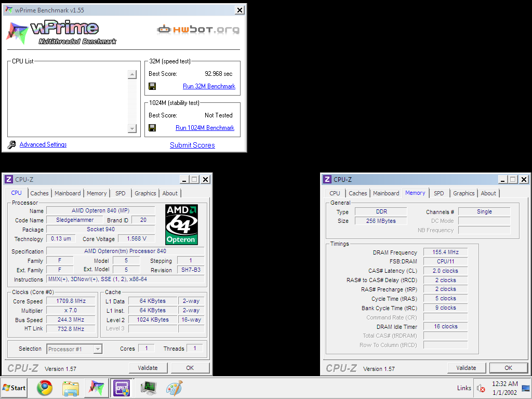This screenshot has width=532, height=399.
Task: Click the Level 2 1024 KBytes cache value
Action: click(153, 320)
